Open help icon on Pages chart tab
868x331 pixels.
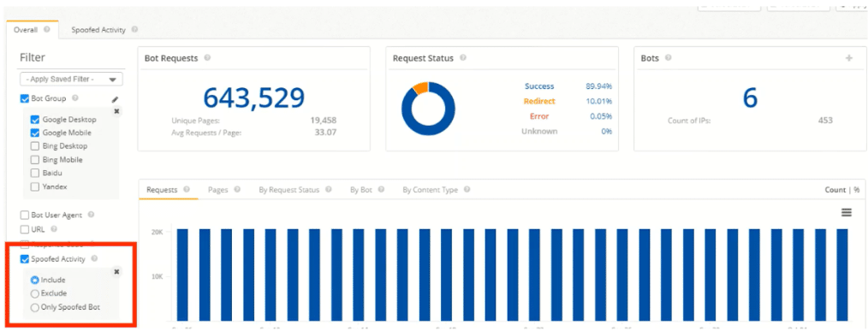pos(237,190)
